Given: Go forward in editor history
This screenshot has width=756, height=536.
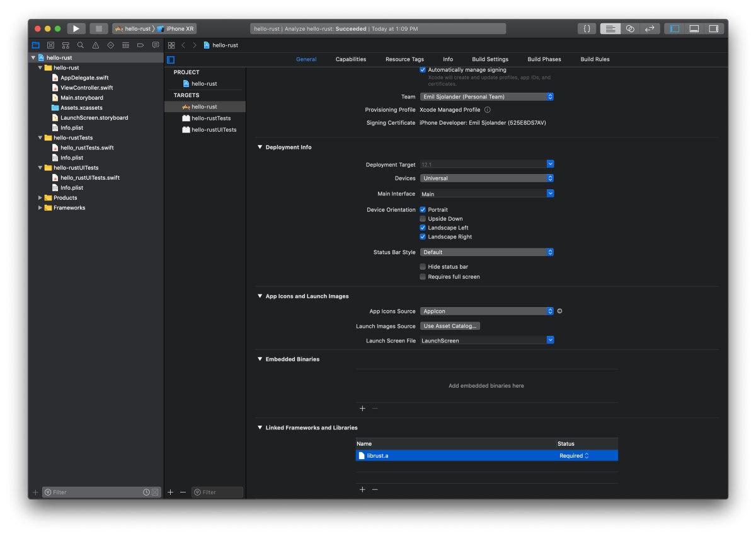Looking at the screenshot, I should click(x=195, y=45).
